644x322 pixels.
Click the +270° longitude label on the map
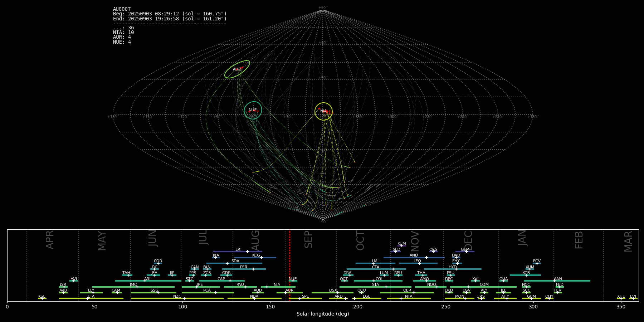click(427, 117)
